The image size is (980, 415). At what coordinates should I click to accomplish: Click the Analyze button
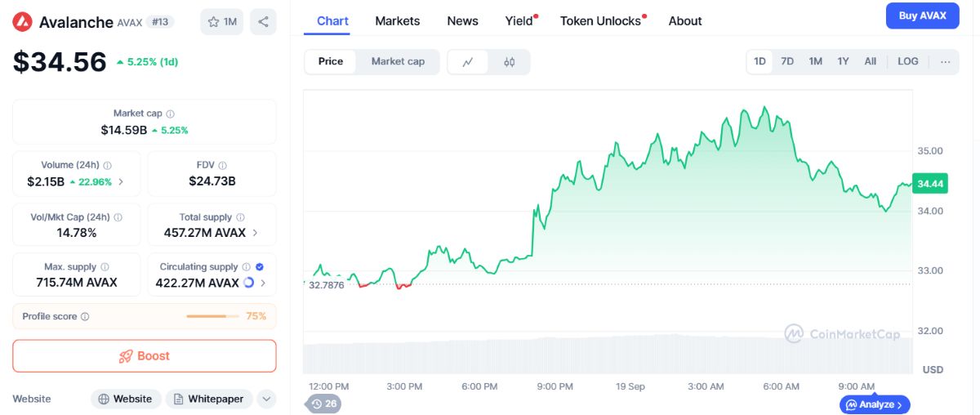[875, 404]
